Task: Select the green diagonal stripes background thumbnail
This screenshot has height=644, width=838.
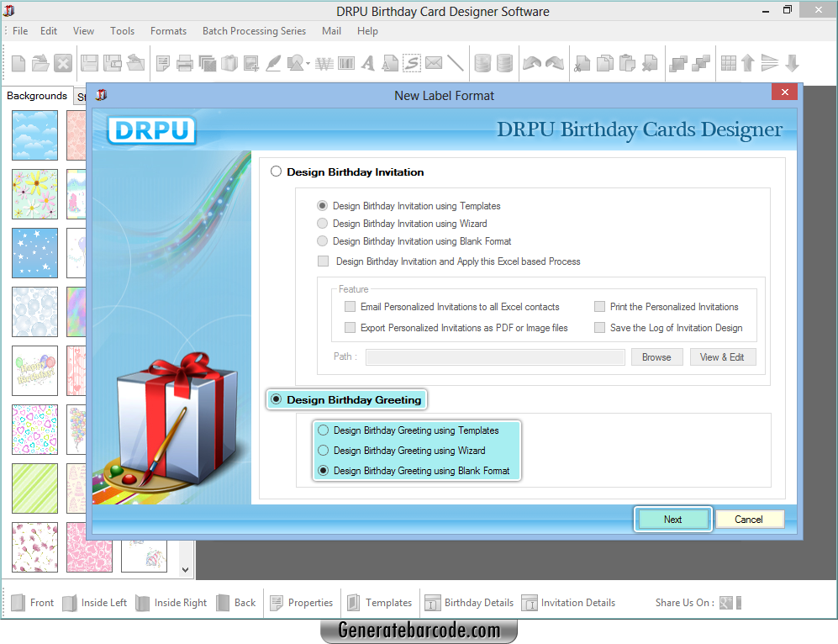Action: pyautogui.click(x=34, y=488)
